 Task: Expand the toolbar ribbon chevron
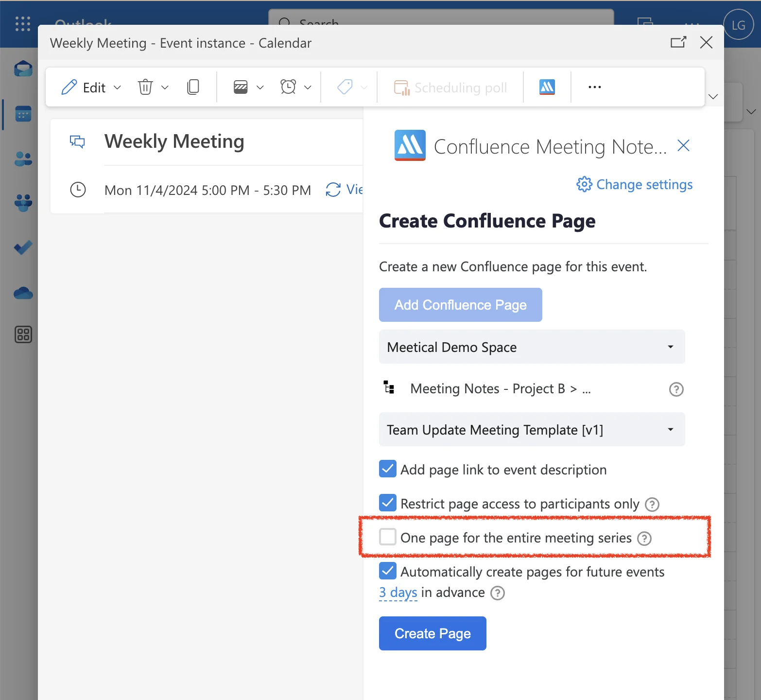coord(713,96)
